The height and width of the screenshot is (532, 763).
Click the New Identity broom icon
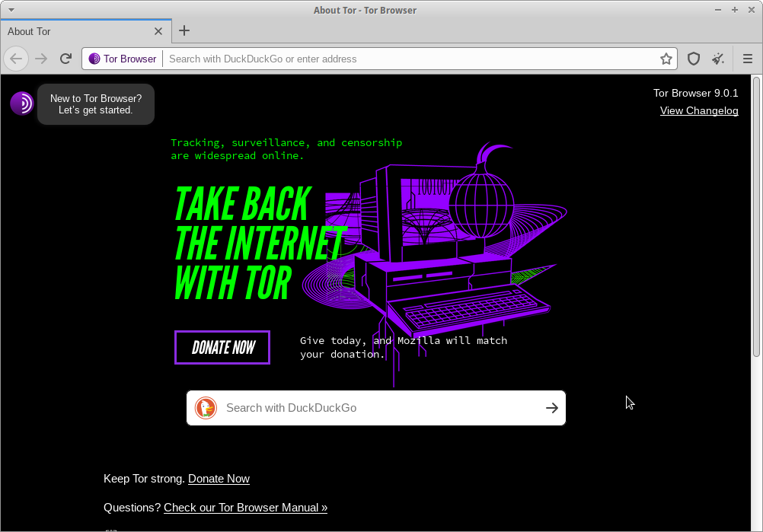tap(718, 59)
